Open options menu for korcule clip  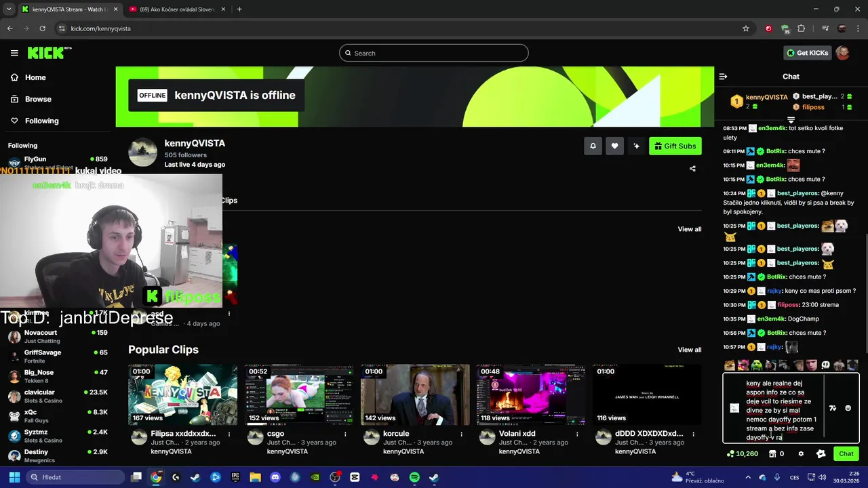pyautogui.click(x=461, y=434)
